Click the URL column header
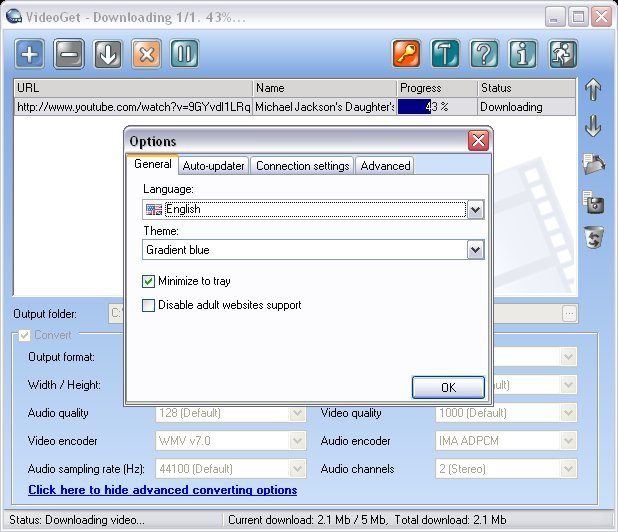Viewport: 618px width, 532px height. coord(133,88)
